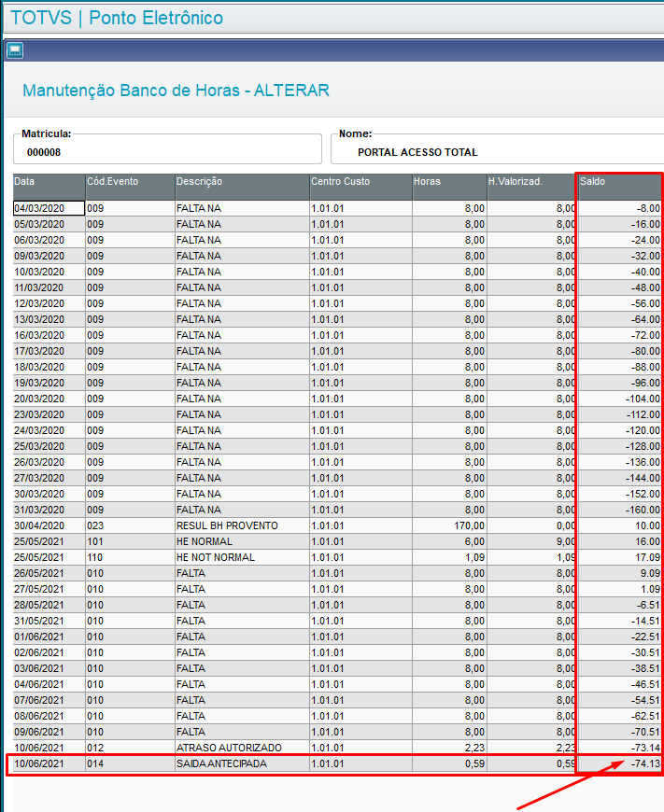Click the Saldo value -73.14
Screen dimensions: 664x812
click(x=645, y=748)
